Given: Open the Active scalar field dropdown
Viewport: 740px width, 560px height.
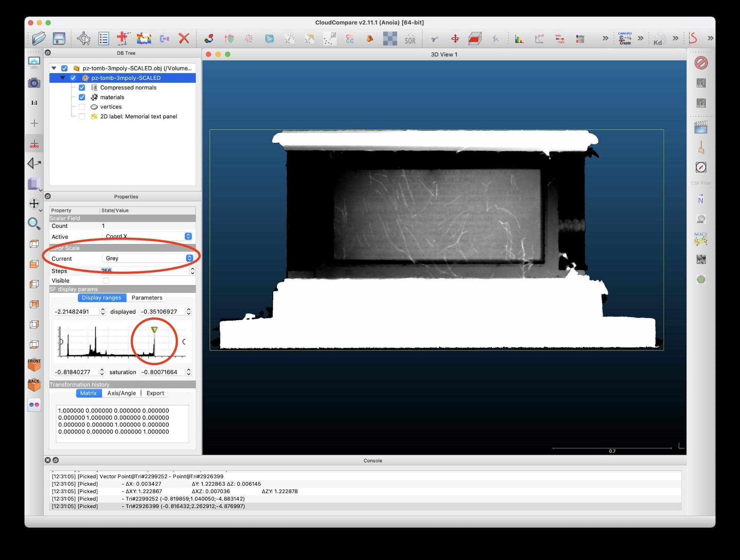Looking at the screenshot, I should click(x=147, y=236).
